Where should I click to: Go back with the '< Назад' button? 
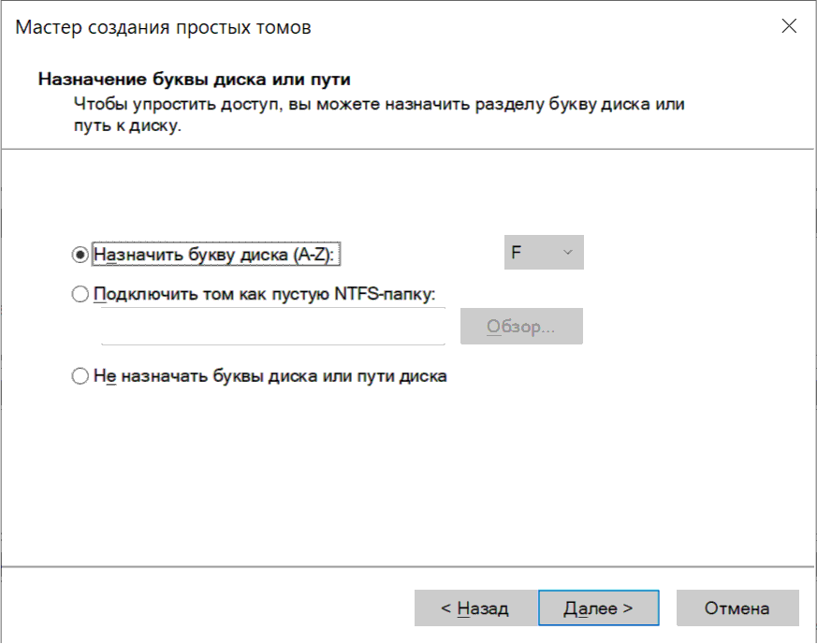475,608
